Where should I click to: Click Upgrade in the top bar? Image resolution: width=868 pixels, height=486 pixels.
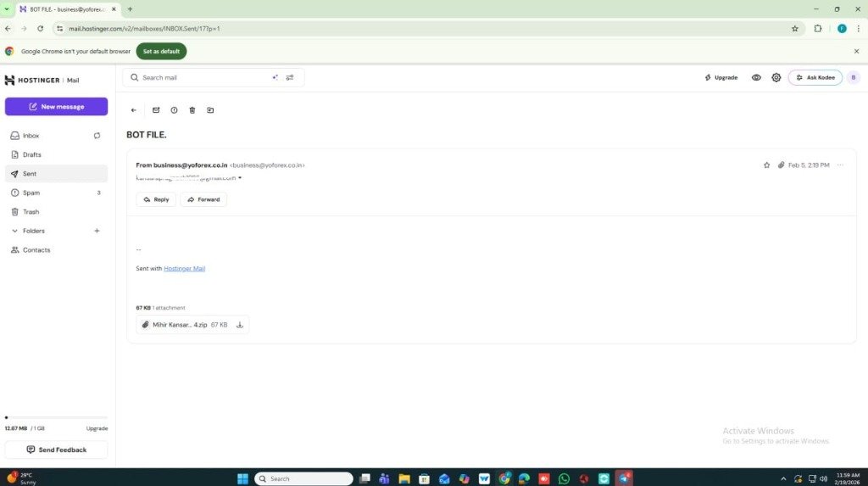[721, 77]
